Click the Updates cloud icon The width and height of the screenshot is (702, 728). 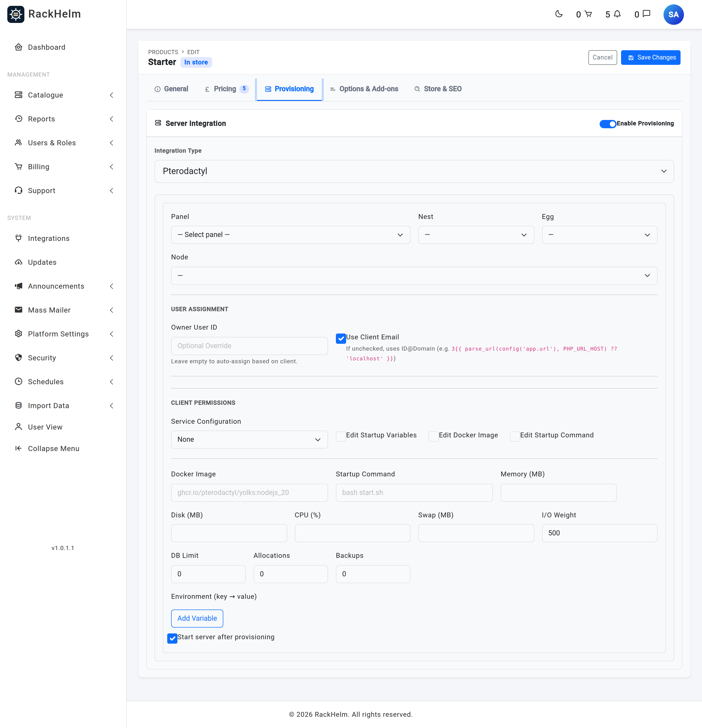click(x=18, y=262)
